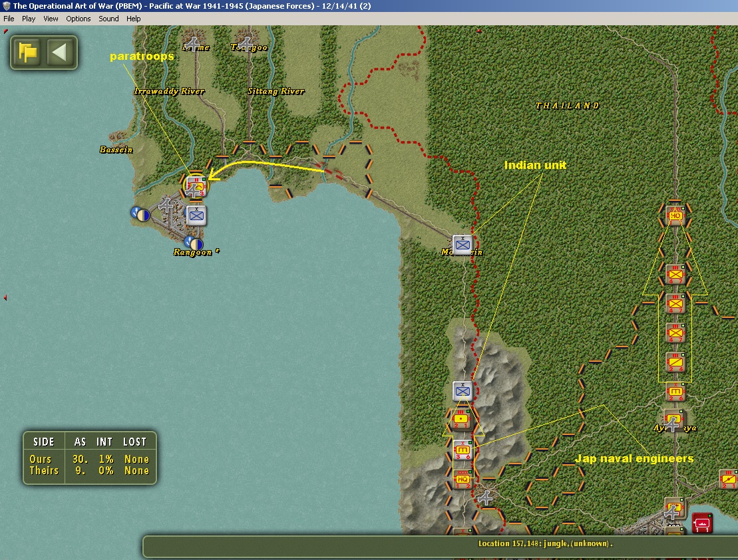The image size is (738, 560).
Task: Open the Help menu
Action: (x=133, y=19)
